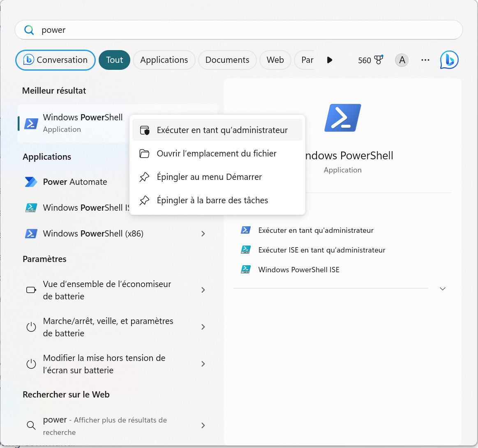Click the Rechercher sur le Web heading
The image size is (478, 448).
pos(66,395)
